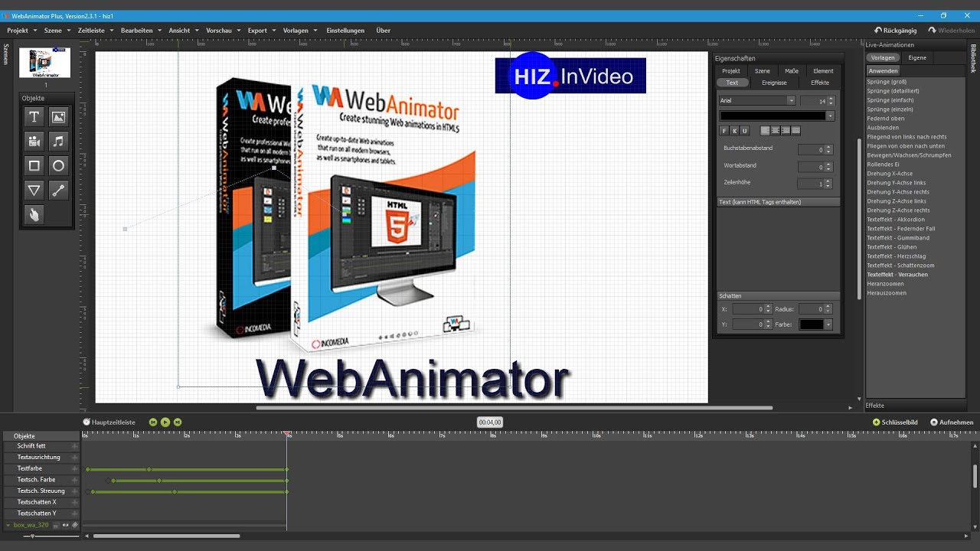Open Einstellungen settings

point(345,31)
